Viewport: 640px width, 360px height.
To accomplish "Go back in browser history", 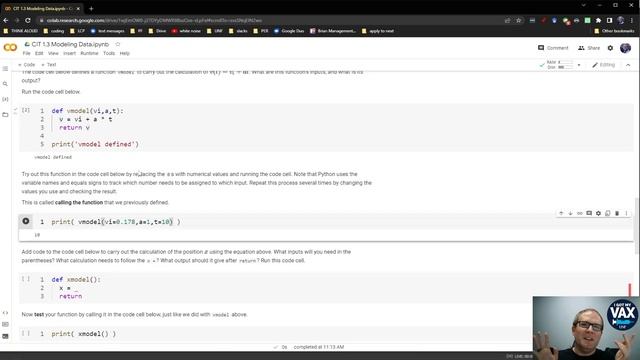I will pos(6,20).
